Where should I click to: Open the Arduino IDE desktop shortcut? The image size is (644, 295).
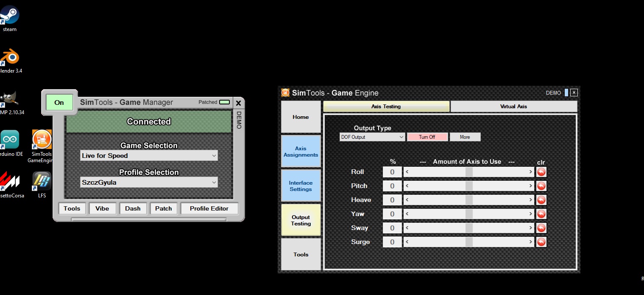pyautogui.click(x=10, y=143)
